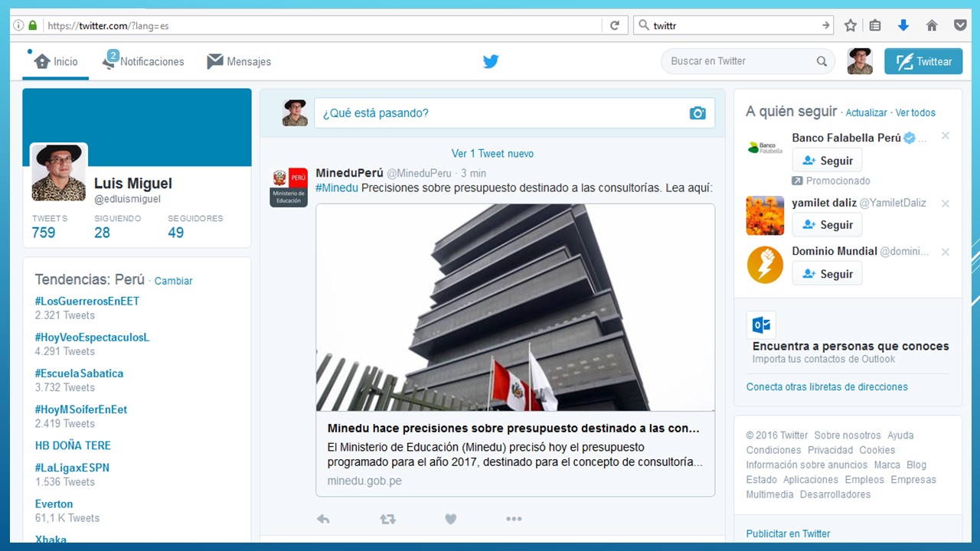The height and width of the screenshot is (551, 980).
Task: Click the MineduPerú avatar in the tweet
Action: (289, 187)
